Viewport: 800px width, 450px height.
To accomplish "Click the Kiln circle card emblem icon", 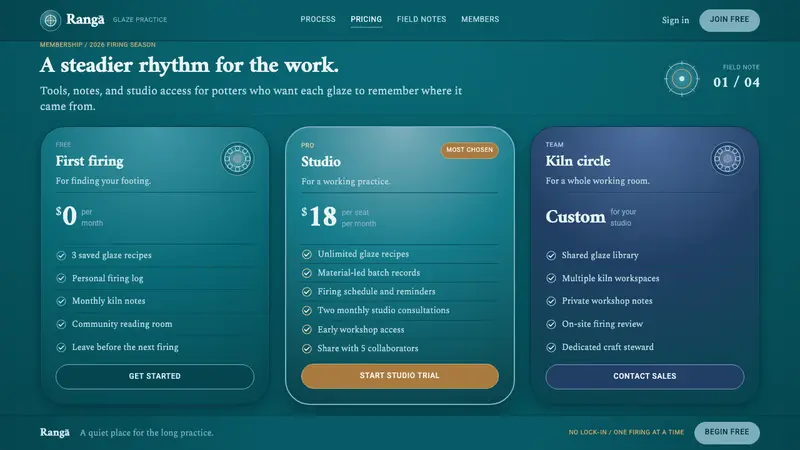I will (727, 159).
